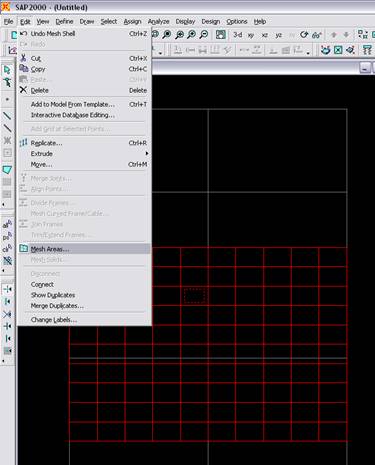This screenshot has width=375, height=465.
Task: Click the dotted selected mesh cell
Action: pyautogui.click(x=194, y=296)
